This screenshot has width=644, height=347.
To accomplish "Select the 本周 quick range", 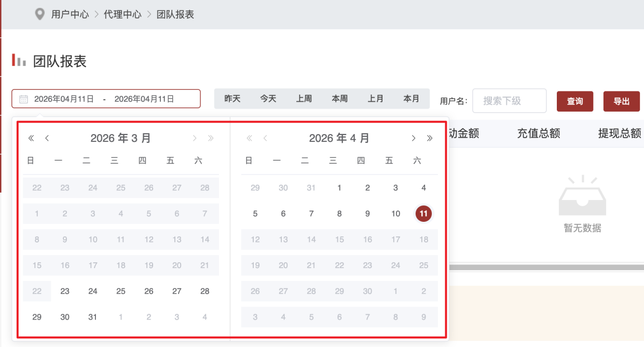I will tap(339, 99).
